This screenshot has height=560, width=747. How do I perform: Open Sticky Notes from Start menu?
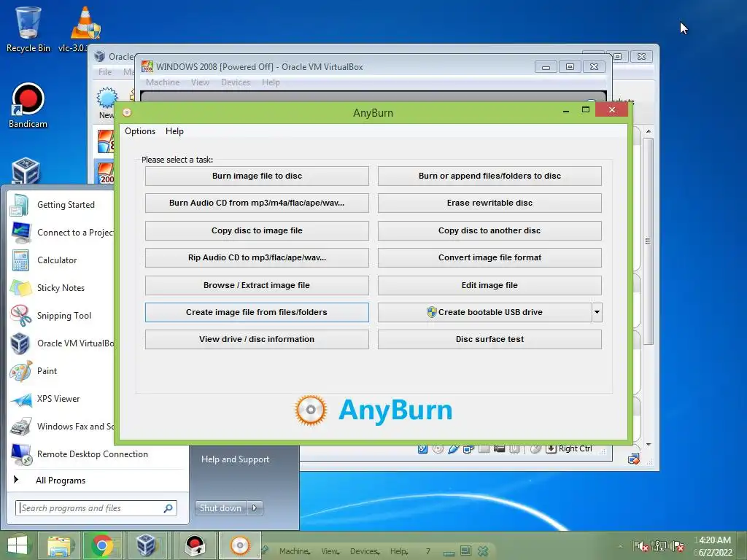click(61, 287)
